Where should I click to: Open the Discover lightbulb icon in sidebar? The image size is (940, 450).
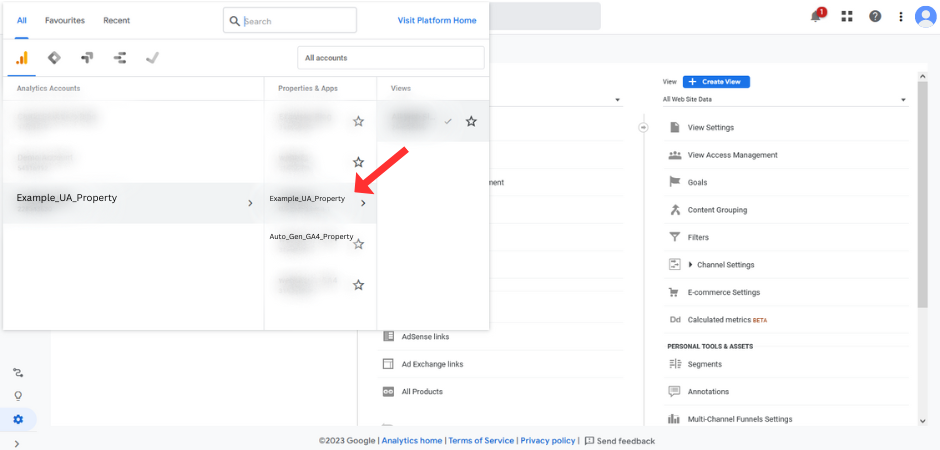point(18,396)
